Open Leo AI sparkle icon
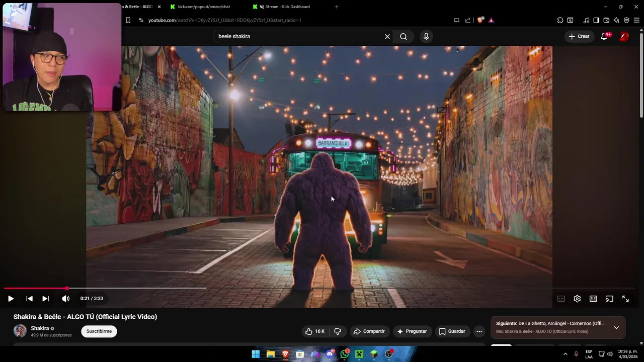This screenshot has height=362, width=644. pyautogui.click(x=616, y=20)
